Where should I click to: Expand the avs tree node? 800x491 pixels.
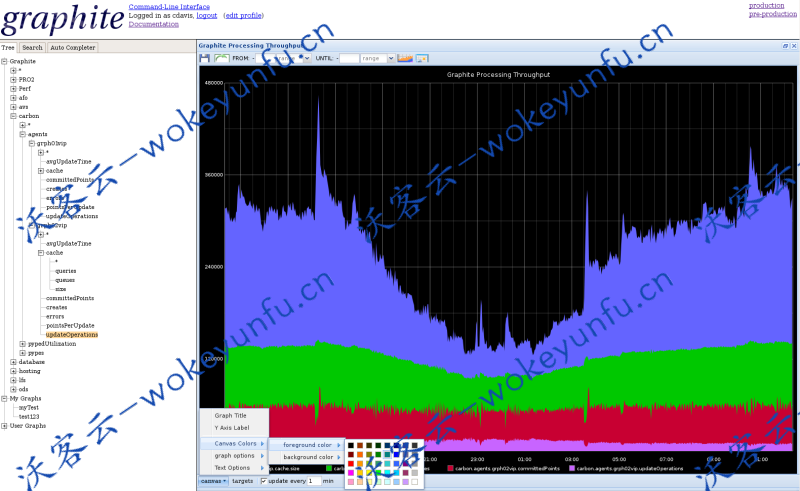tap(14, 107)
